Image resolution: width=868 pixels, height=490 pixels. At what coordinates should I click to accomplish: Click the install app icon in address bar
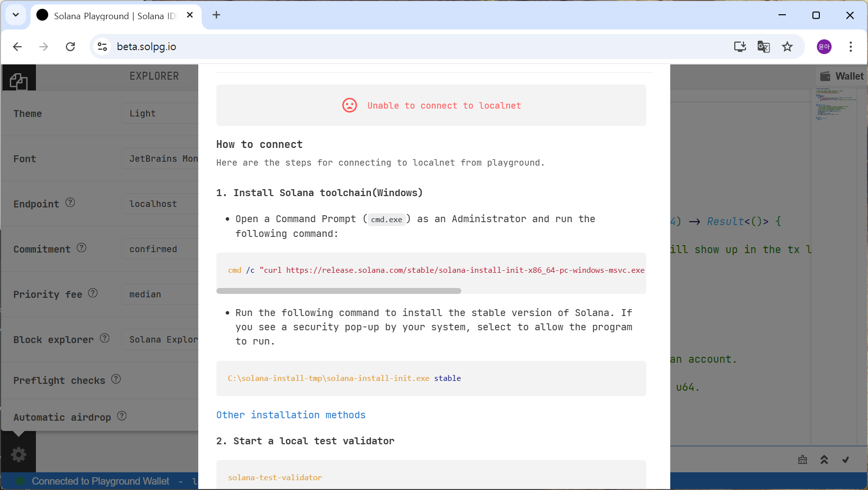pyautogui.click(x=740, y=47)
